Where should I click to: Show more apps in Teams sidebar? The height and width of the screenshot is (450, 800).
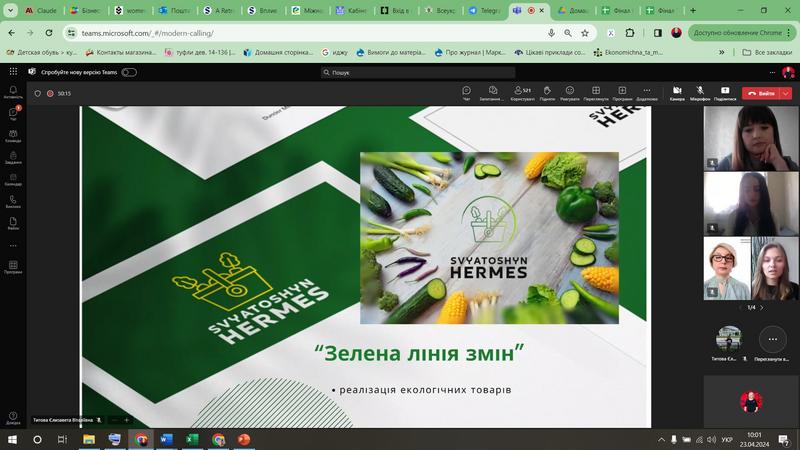pos(13,245)
